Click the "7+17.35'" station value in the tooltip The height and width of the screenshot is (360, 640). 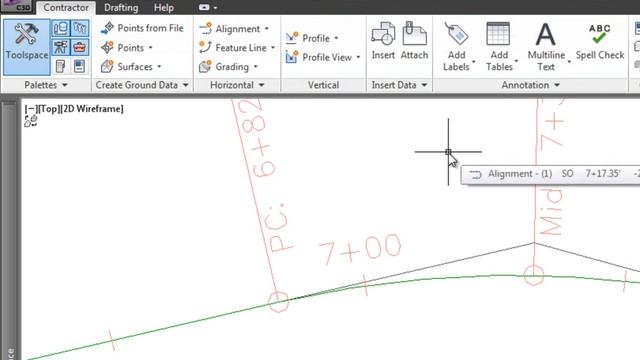tap(603, 174)
